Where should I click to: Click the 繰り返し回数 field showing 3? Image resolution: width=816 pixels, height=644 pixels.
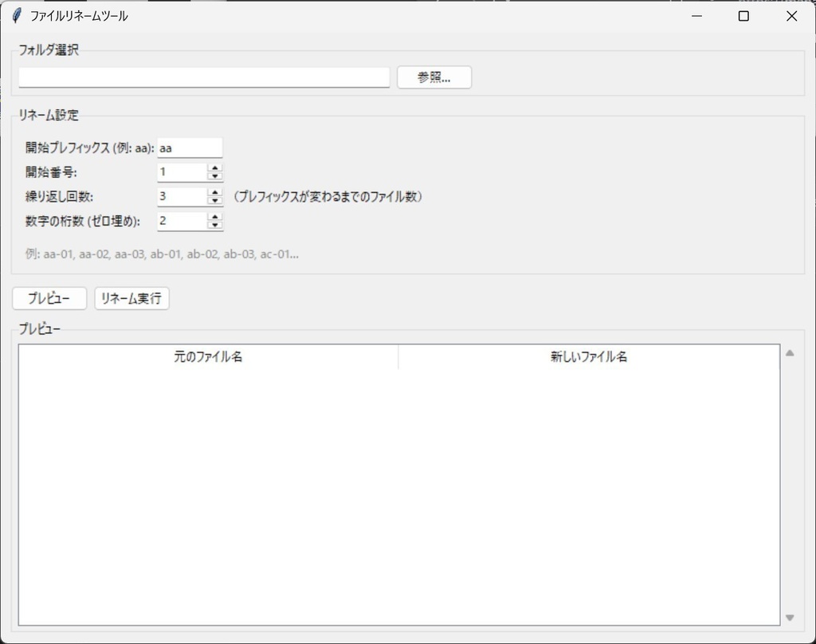point(179,196)
